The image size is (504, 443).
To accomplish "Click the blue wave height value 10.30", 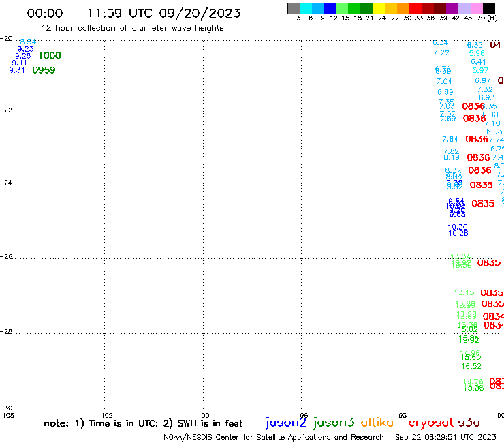I will coord(458,227).
